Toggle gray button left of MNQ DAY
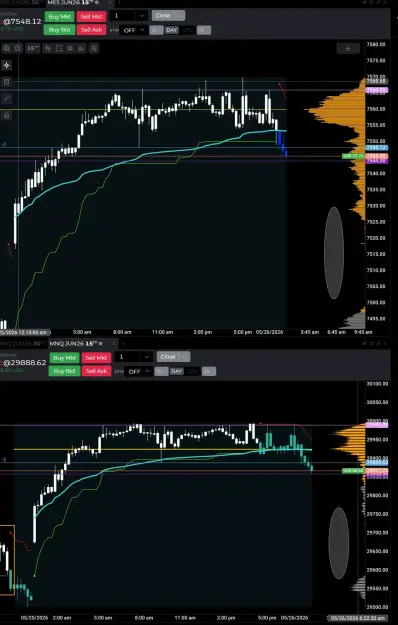The image size is (398, 625). click(161, 371)
